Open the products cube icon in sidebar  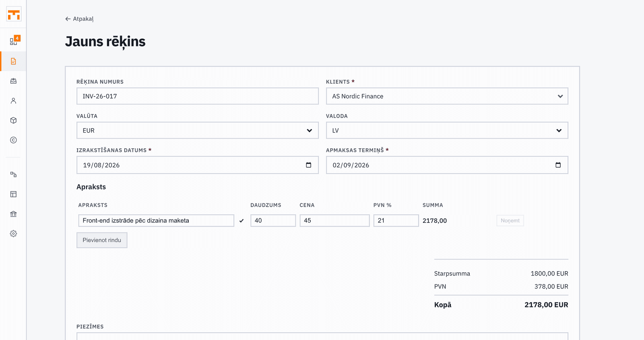tap(13, 120)
